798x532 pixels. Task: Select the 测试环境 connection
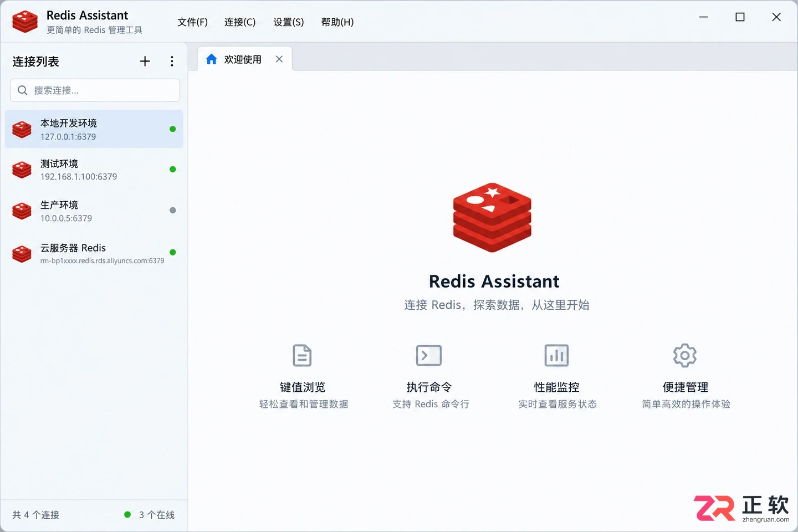coord(94,170)
